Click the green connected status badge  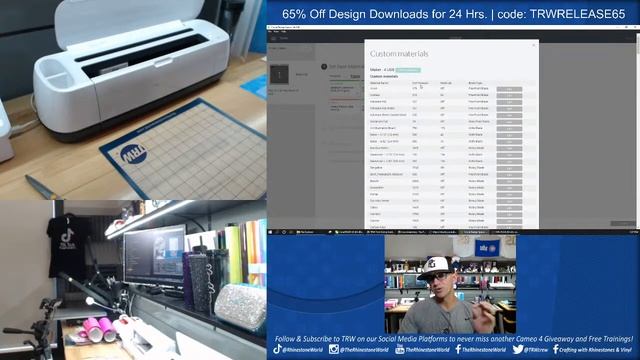point(408,70)
